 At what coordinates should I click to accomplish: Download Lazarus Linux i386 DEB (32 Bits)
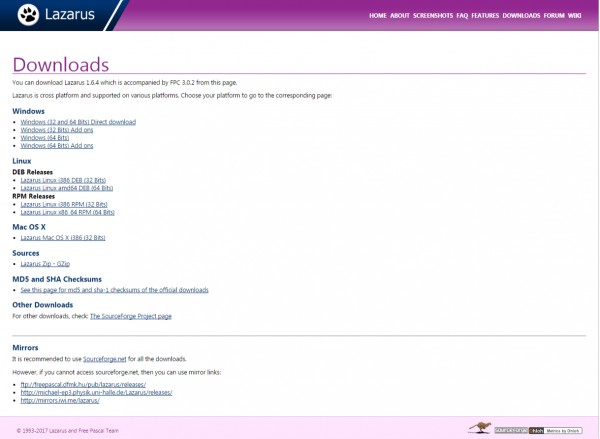tap(63, 180)
